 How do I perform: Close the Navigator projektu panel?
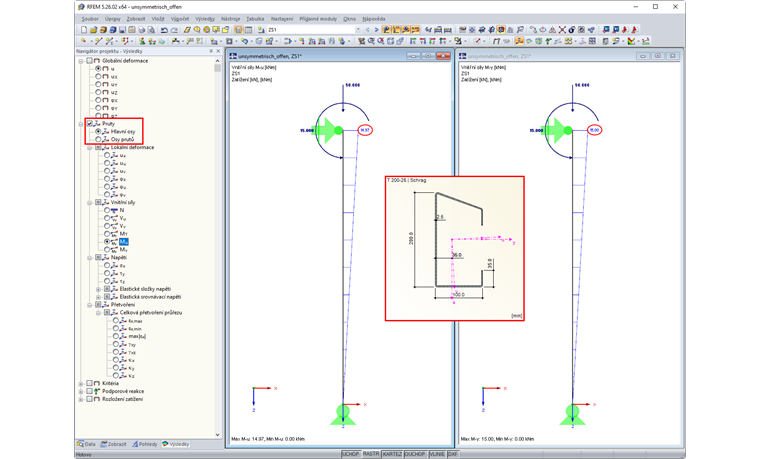coord(218,51)
